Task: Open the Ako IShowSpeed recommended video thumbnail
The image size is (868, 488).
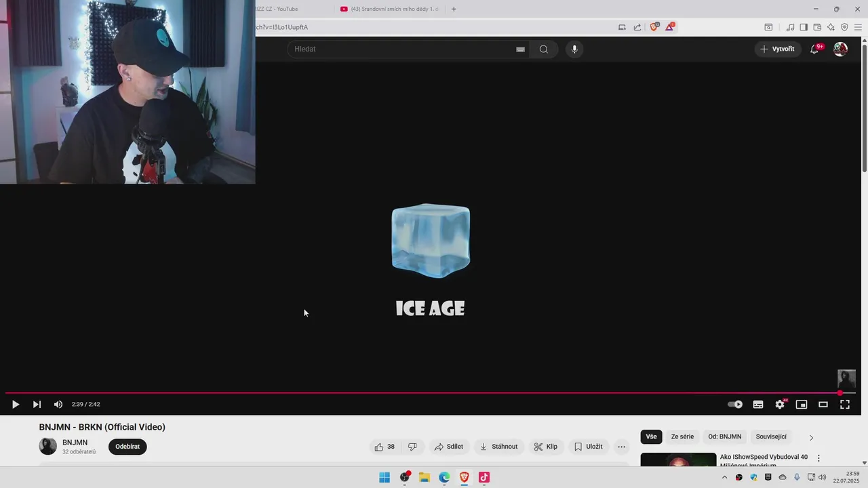Action: 678,460
